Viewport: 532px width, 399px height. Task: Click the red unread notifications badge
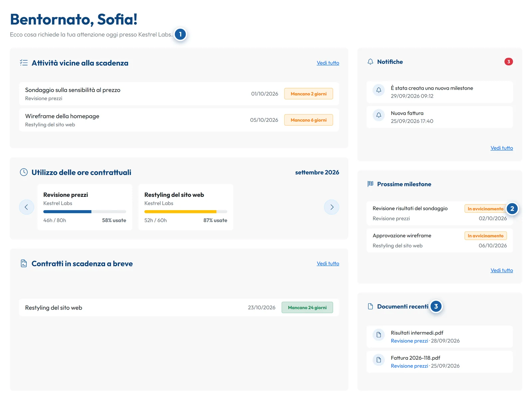(508, 62)
